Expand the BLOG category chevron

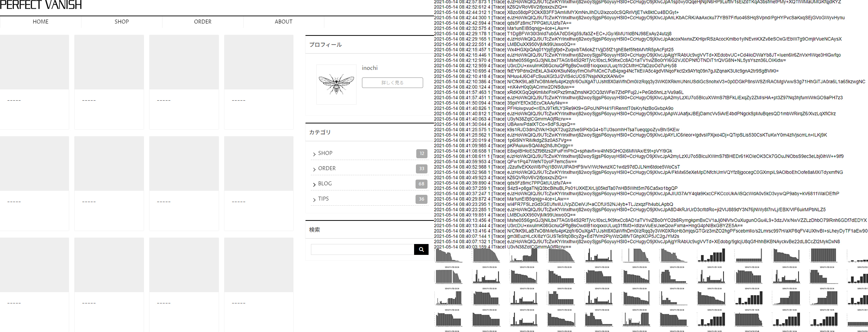click(x=314, y=184)
